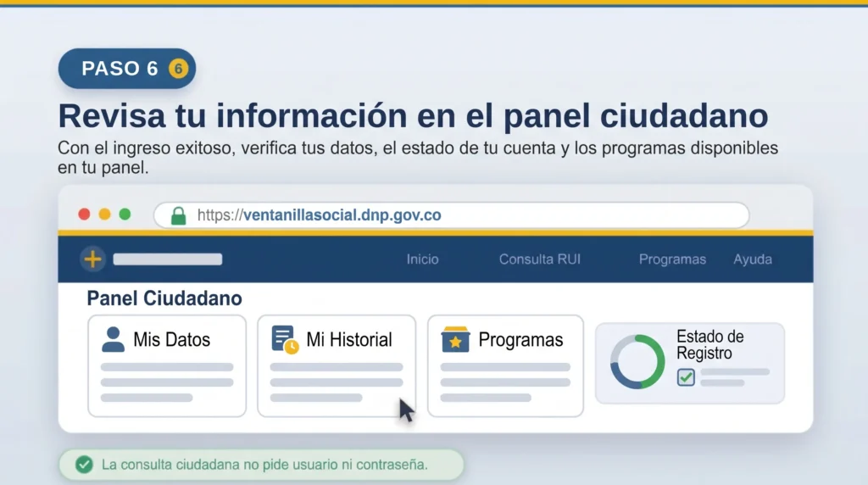Screen dimensions: 868x485
Task: Click the green check icon in notice banner
Action: 84,465
